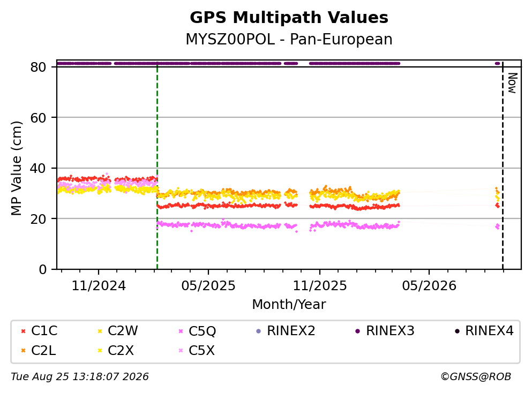Click the C5X pink legend marker
The height and width of the screenshot is (393, 532).
[181, 351]
